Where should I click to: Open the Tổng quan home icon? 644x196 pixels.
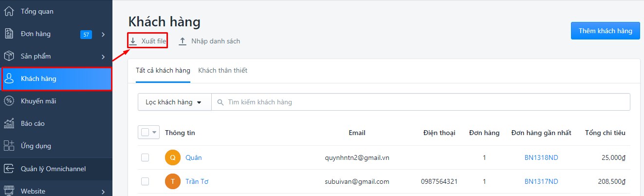(9, 11)
